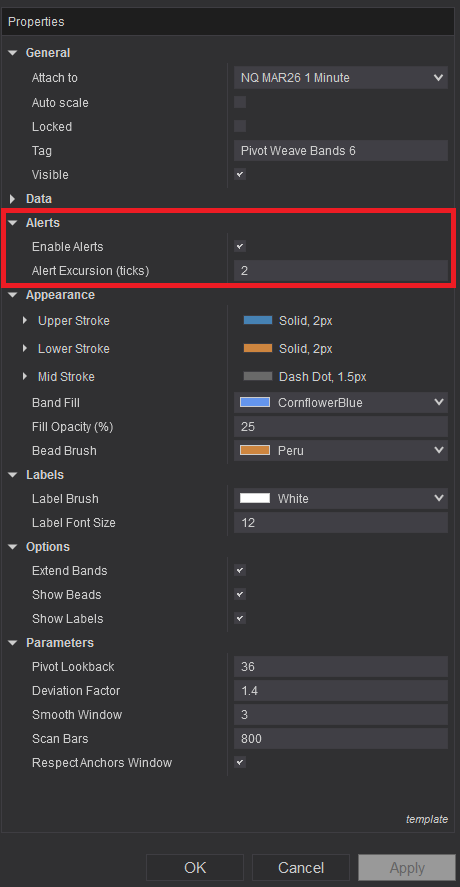The width and height of the screenshot is (460, 887).
Task: Click the Tag field Pivot Weave Bands 6
Action: pos(341,150)
